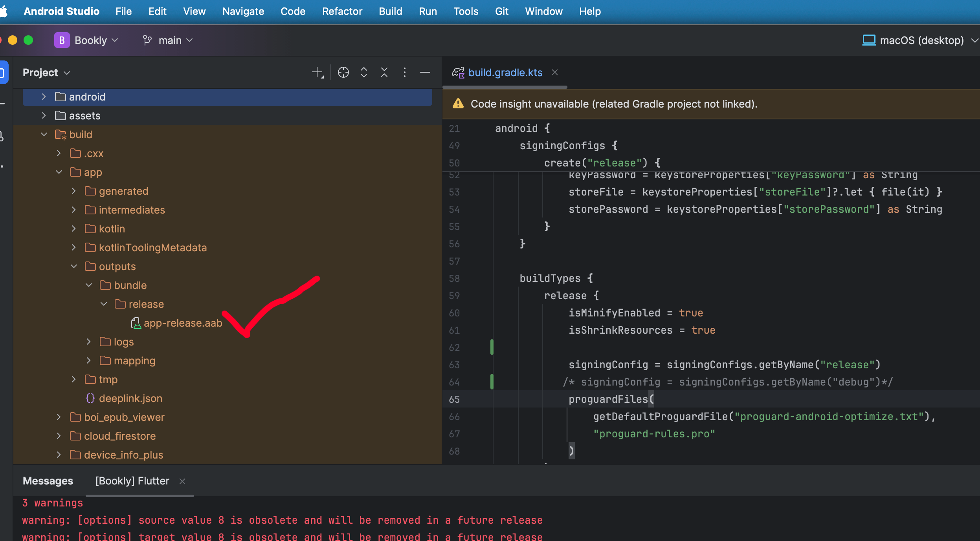Click the isMinifyEnabled = true line
The width and height of the screenshot is (980, 541).
(x=636, y=313)
